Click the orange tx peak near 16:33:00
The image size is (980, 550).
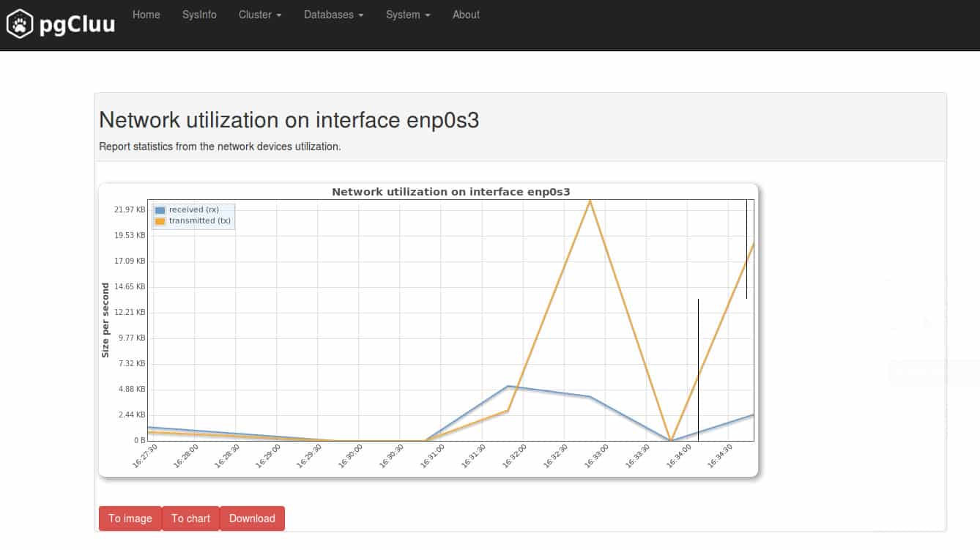point(590,201)
